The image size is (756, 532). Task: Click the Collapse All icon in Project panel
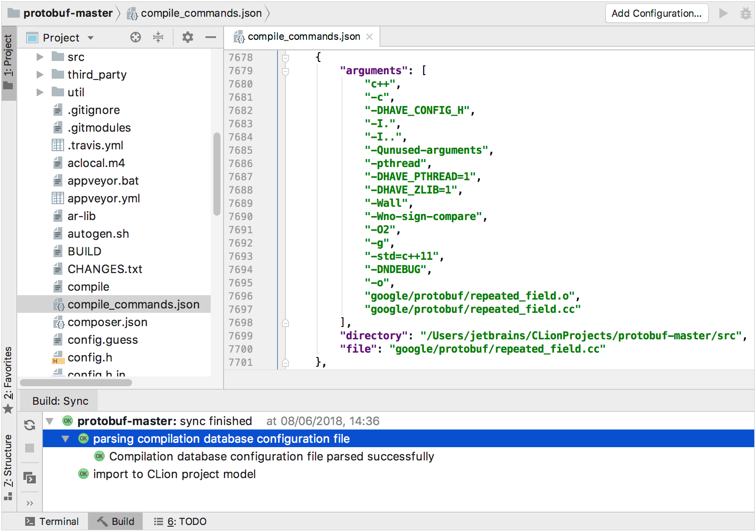click(158, 37)
